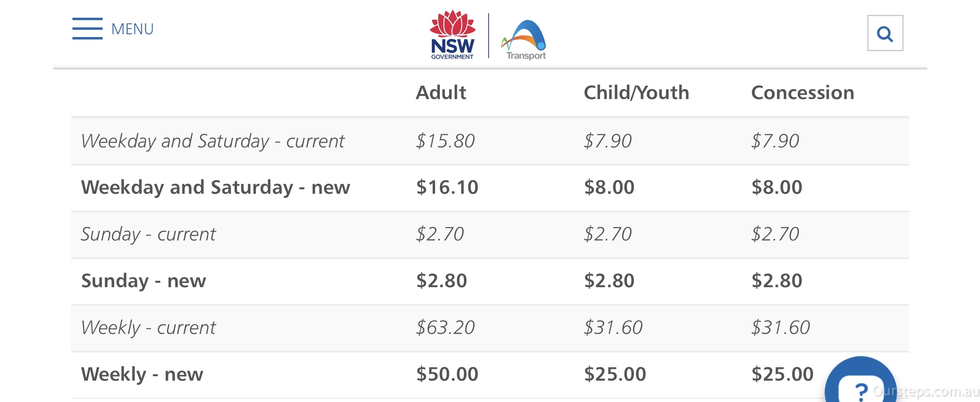Click the NSW Government logo

pos(453,35)
